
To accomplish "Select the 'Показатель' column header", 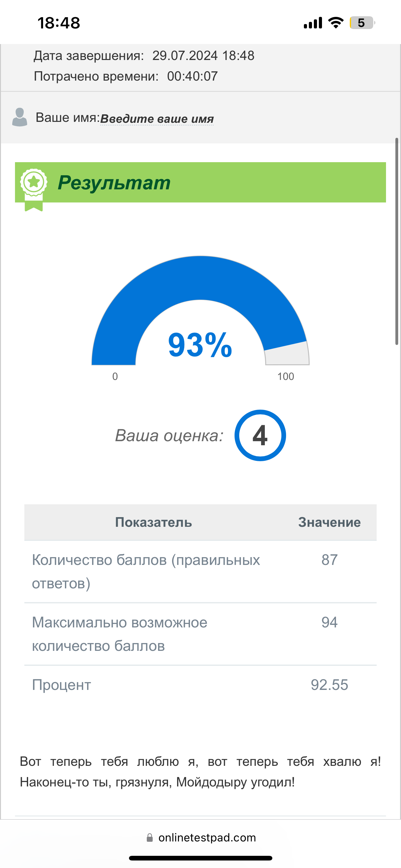I will tap(154, 522).
